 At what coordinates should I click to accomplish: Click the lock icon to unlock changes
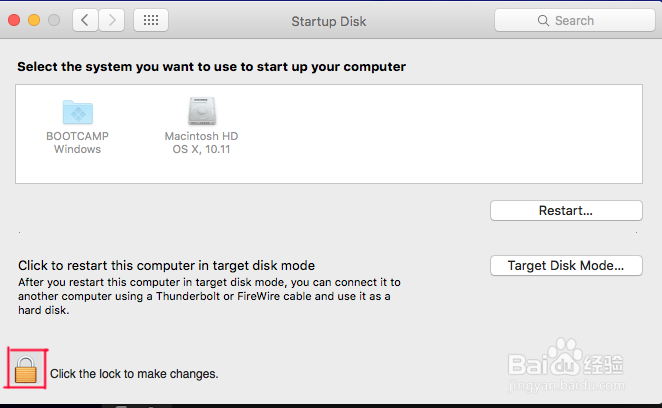coord(26,370)
